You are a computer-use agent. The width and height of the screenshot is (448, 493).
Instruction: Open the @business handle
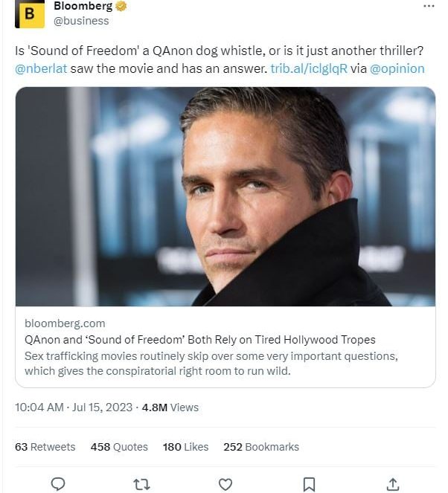click(81, 21)
